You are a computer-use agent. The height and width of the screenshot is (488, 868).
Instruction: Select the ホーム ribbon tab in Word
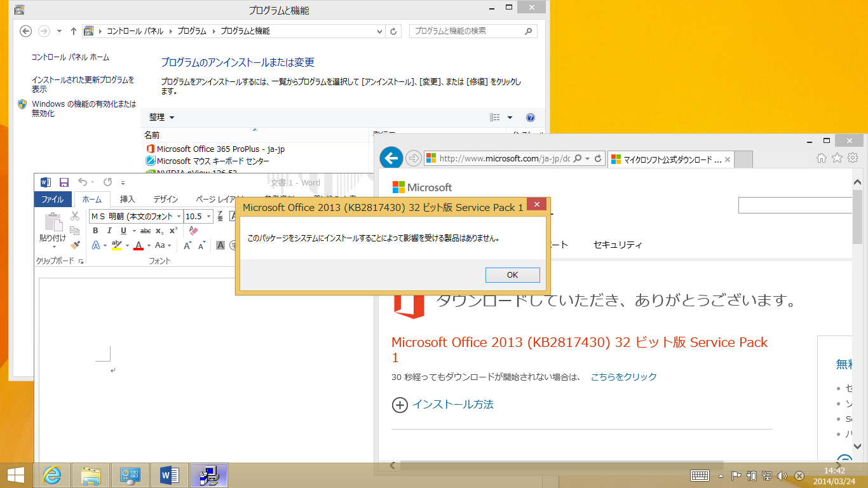pos(92,200)
